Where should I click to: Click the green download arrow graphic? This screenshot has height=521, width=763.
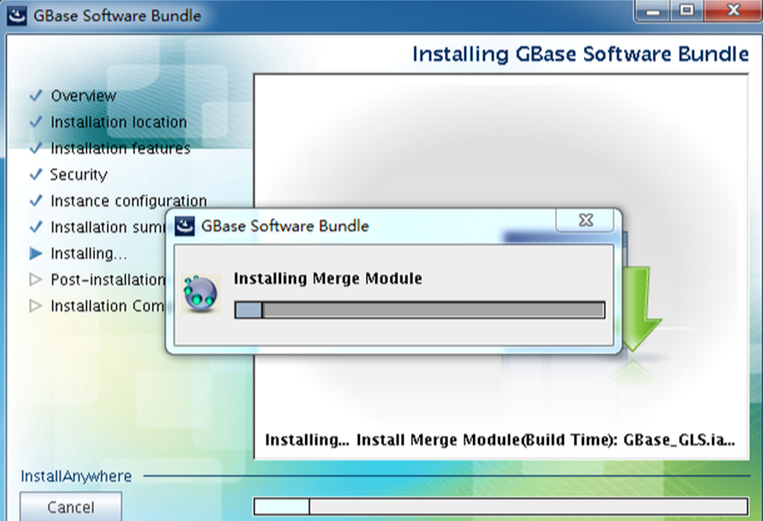point(641,308)
